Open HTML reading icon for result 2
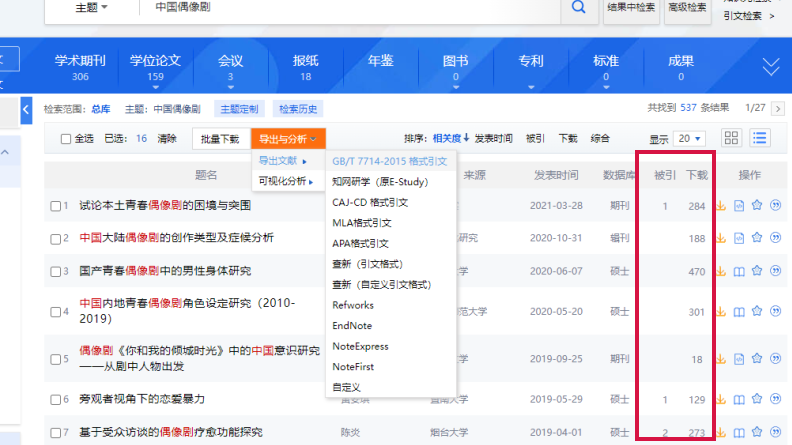Image resolution: width=792 pixels, height=445 pixels. tap(739, 238)
